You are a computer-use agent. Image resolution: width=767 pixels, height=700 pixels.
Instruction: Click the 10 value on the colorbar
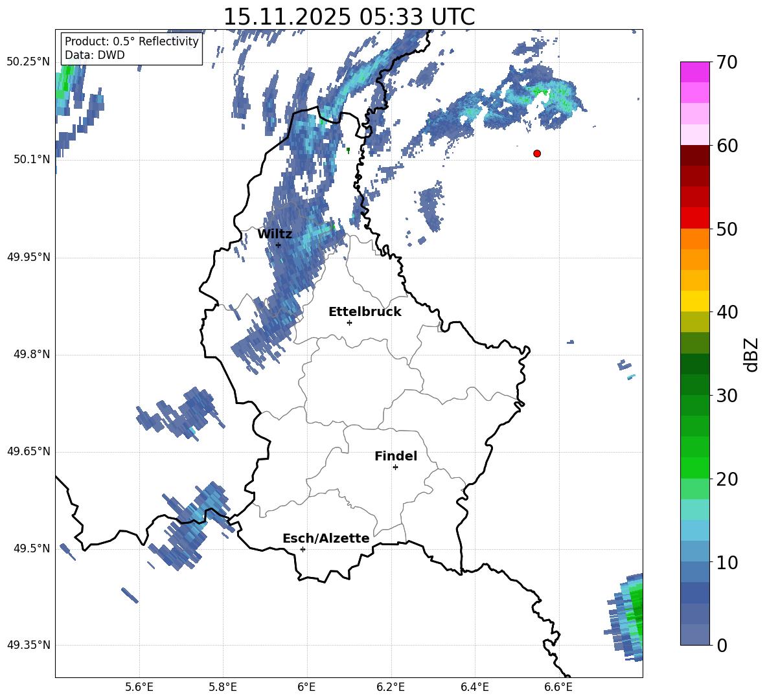tap(727, 563)
